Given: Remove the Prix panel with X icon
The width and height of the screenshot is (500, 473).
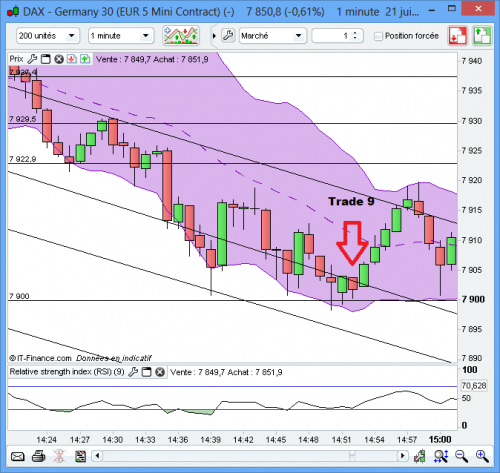Looking at the screenshot, I should pos(59,59).
